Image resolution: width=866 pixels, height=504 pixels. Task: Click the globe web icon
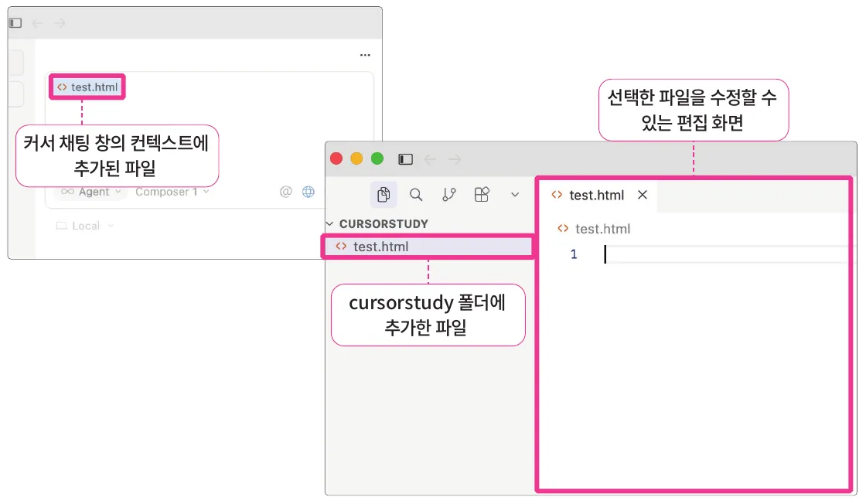pos(309,192)
